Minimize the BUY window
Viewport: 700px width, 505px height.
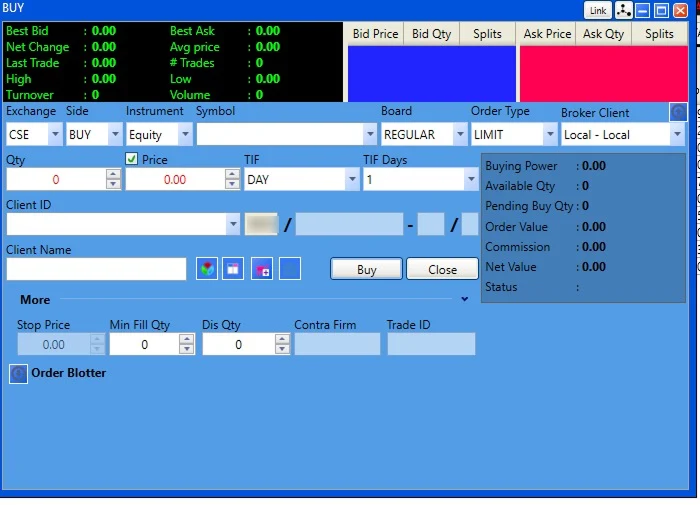coord(642,10)
